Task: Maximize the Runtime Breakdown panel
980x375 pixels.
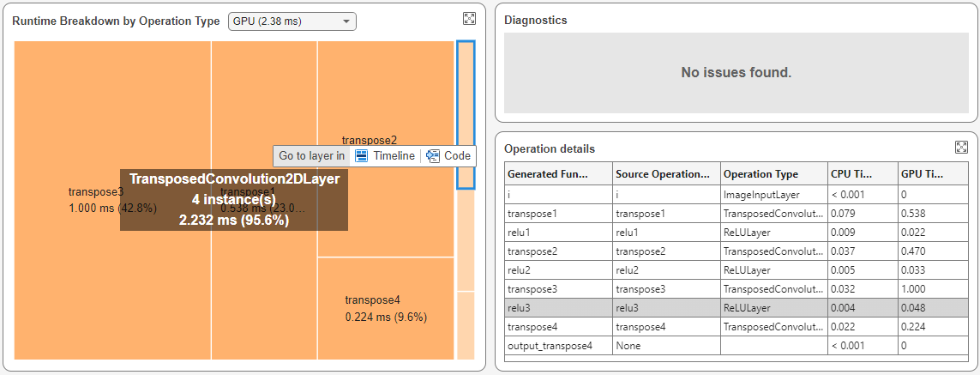Action: pyautogui.click(x=469, y=19)
